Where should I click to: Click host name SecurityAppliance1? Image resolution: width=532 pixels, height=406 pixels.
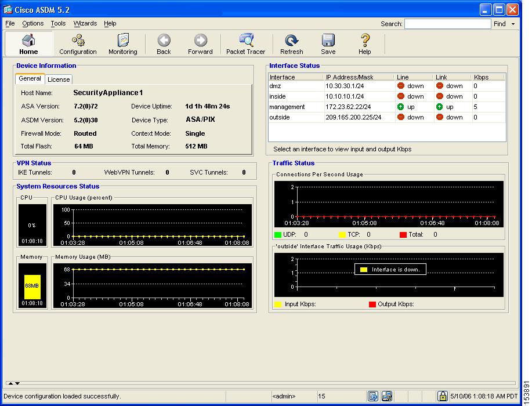[108, 93]
